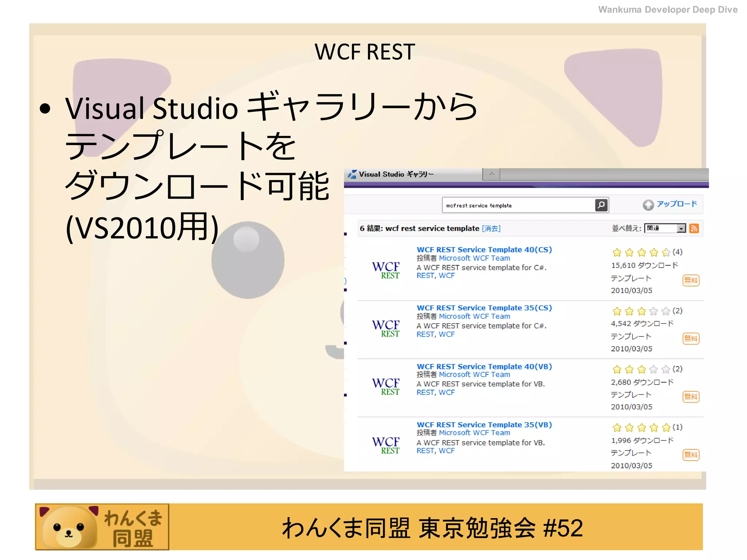Screen dimensions: 747x560
Task: Open WCF REST Service Template 40(CS)
Action: tap(484, 250)
